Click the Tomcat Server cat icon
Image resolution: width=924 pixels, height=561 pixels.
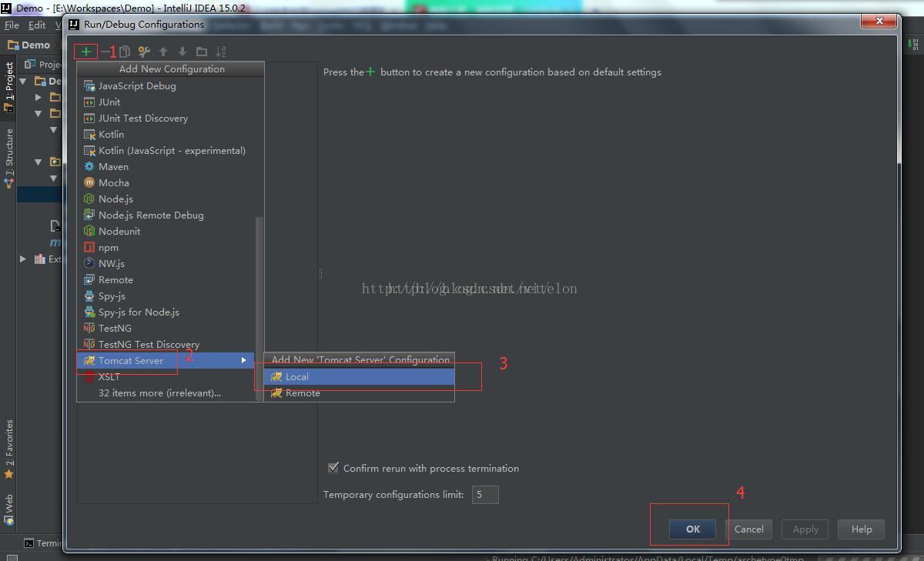(x=89, y=360)
